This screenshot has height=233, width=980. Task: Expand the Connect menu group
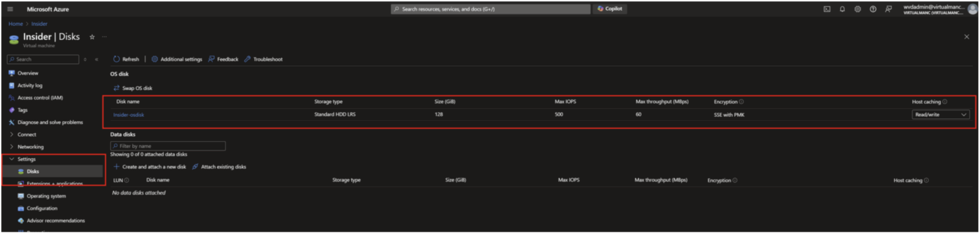pos(26,135)
